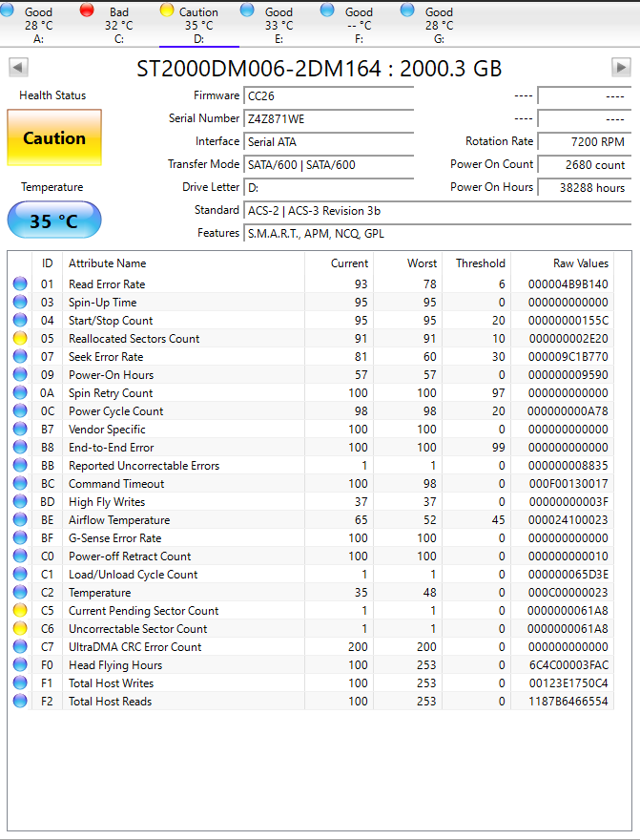Click status icon of Reported Uncorrectable Errors
The image size is (640, 840).
(20, 466)
